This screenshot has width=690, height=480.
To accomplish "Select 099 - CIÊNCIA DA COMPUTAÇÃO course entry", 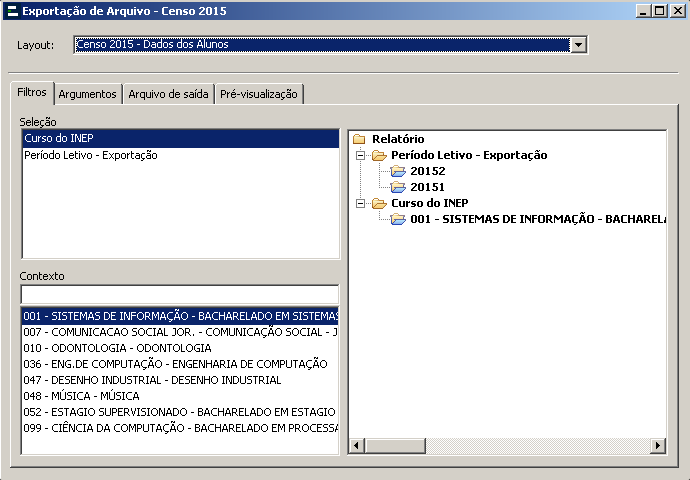I will 180,428.
